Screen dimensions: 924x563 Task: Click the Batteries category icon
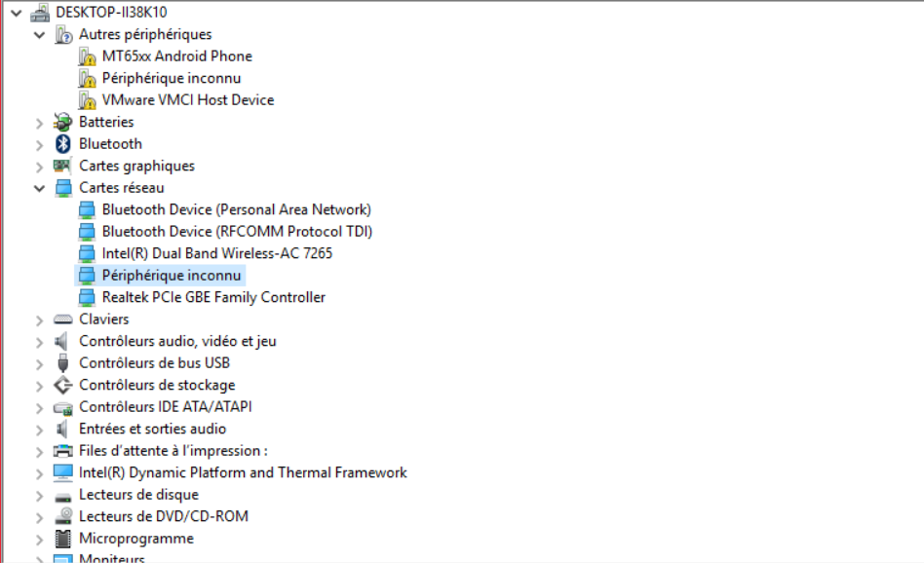point(63,122)
